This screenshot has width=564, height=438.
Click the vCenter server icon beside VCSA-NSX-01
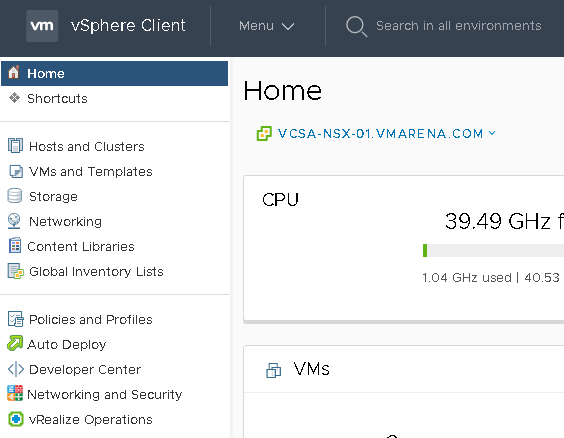[264, 133]
